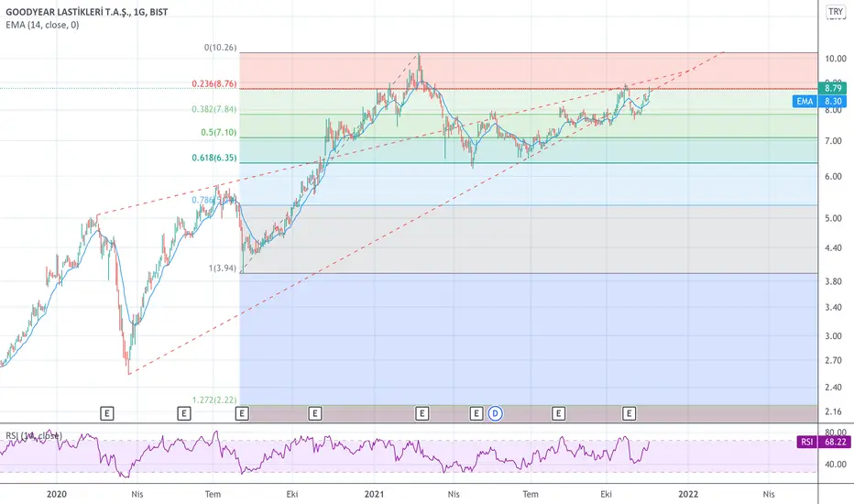The image size is (854, 504).
Task: Click the 1(3.94) Fibonacci level label
Action: pos(223,268)
